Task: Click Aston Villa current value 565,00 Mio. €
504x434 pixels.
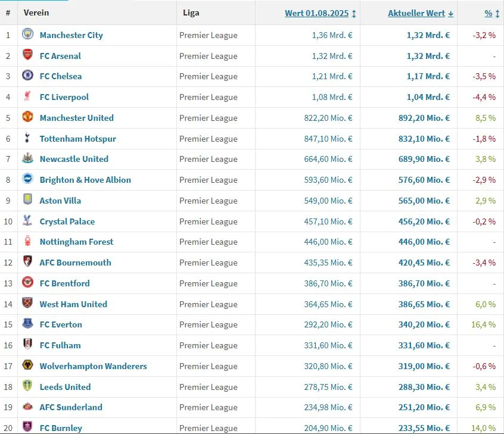Action: click(424, 201)
